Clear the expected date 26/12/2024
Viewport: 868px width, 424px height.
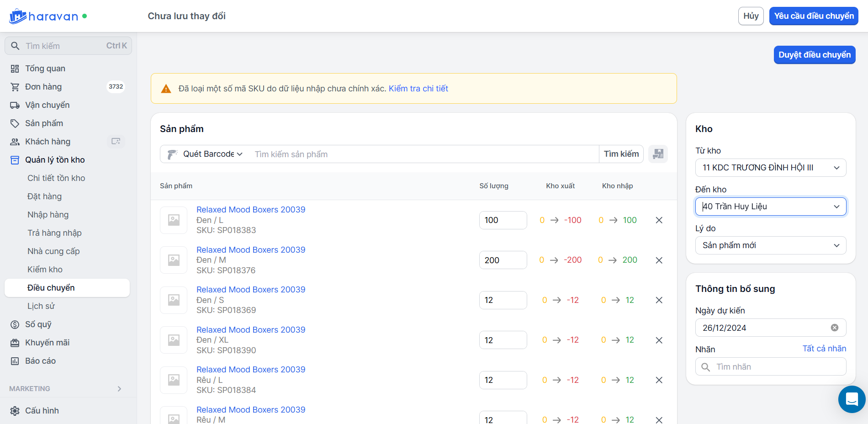[834, 328]
